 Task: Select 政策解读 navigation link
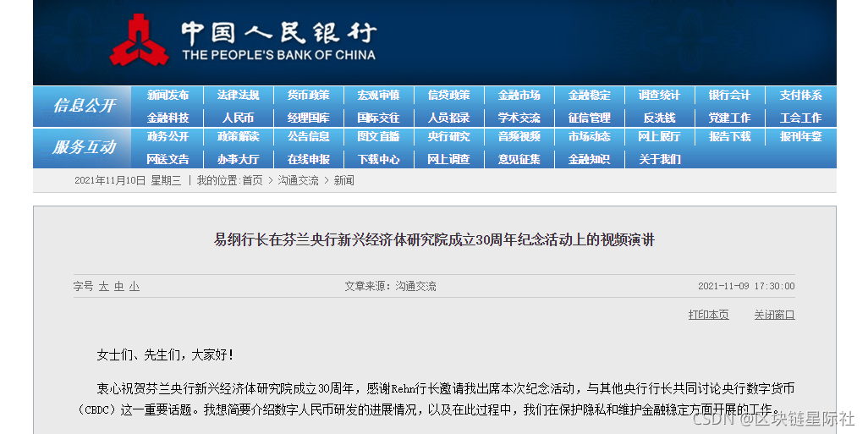click(238, 137)
